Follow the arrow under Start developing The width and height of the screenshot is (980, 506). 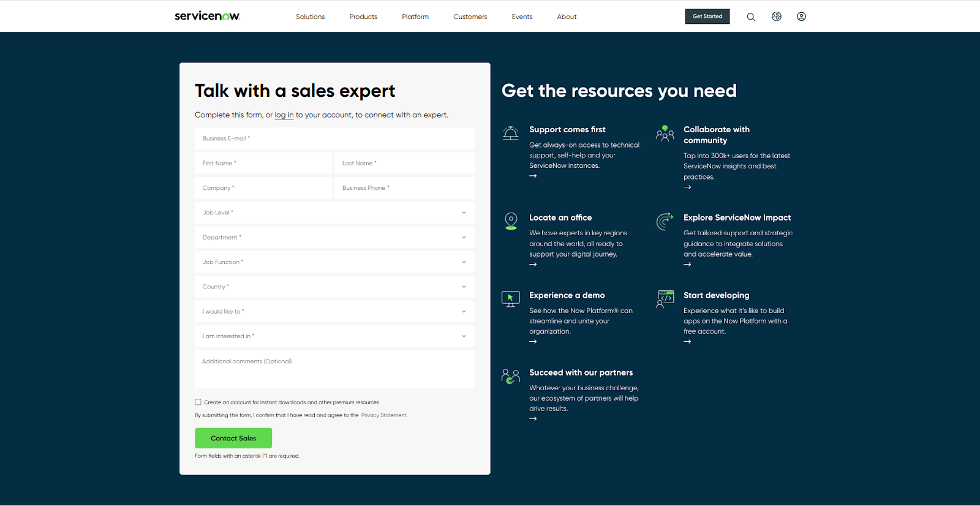[x=687, y=342]
